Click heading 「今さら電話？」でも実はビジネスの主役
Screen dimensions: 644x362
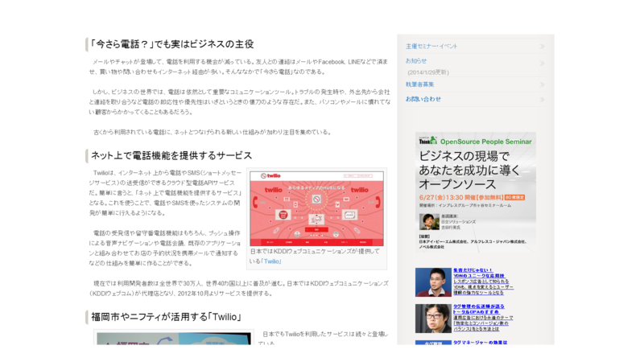(172, 44)
